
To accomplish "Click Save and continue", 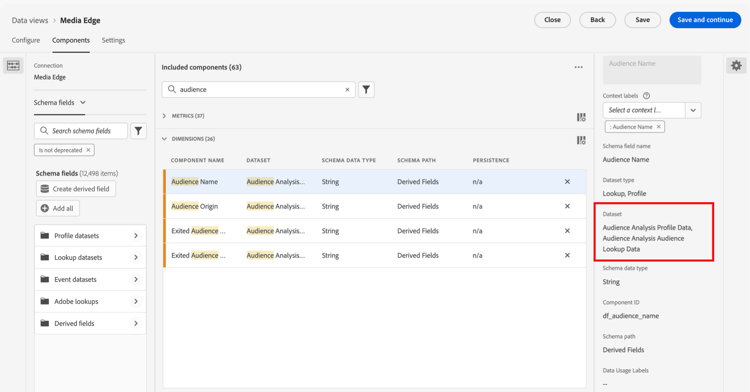I will (705, 20).
